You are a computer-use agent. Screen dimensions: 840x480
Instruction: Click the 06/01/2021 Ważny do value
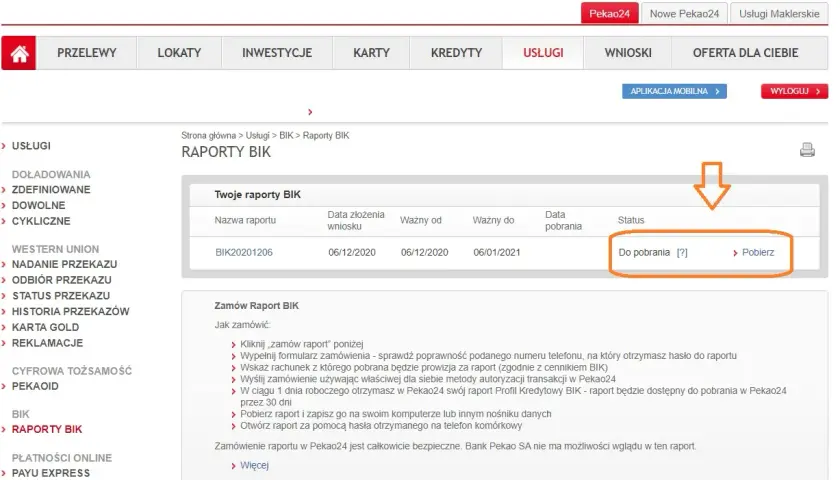(497, 252)
